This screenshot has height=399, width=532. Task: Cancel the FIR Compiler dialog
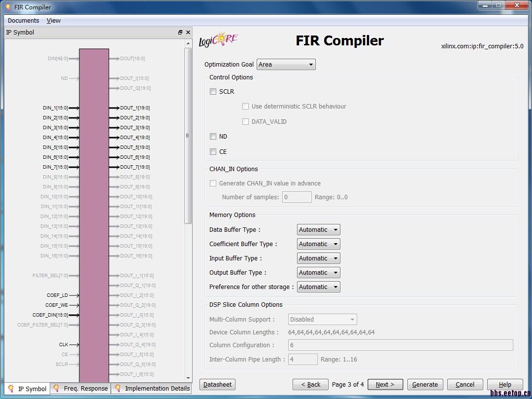click(x=465, y=384)
